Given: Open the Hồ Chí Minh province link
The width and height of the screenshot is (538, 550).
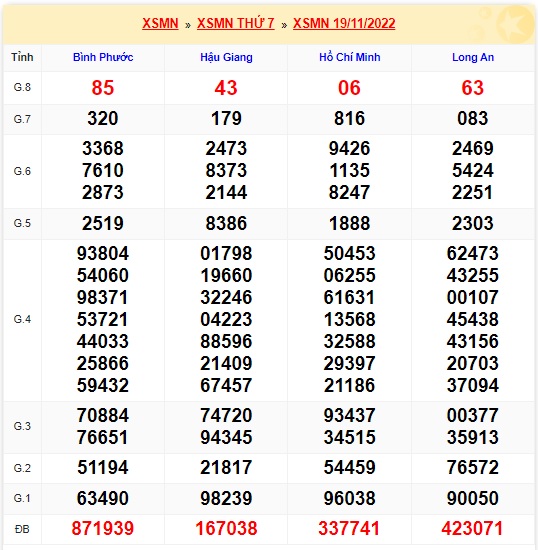Looking at the screenshot, I should 350,57.
